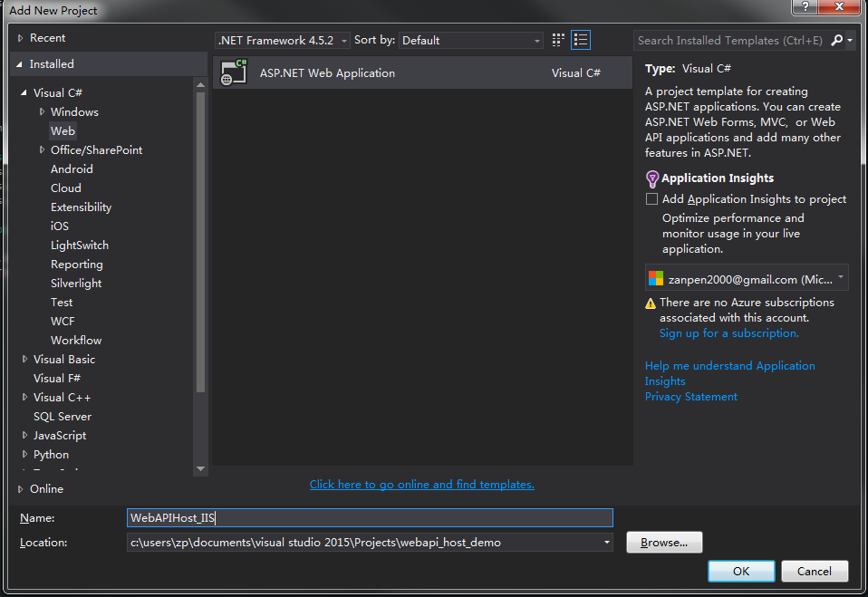This screenshot has height=597, width=868.
Task: Select the Android category
Action: click(x=72, y=169)
